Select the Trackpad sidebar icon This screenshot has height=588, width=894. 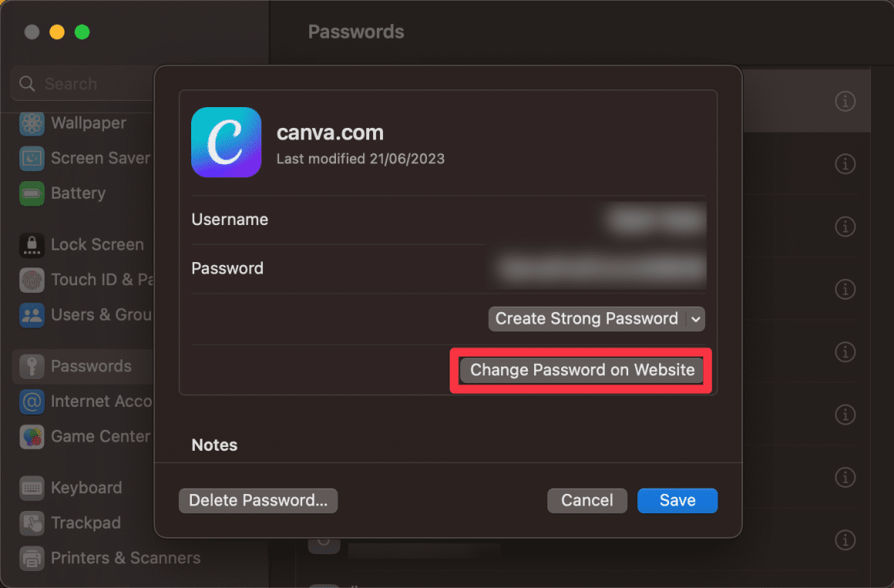(32, 522)
